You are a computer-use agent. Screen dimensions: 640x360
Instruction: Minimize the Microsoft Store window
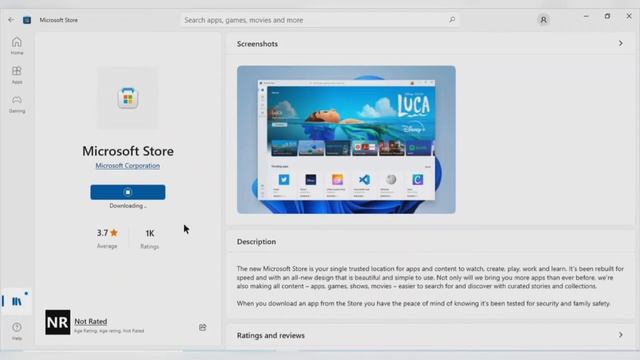click(x=586, y=16)
